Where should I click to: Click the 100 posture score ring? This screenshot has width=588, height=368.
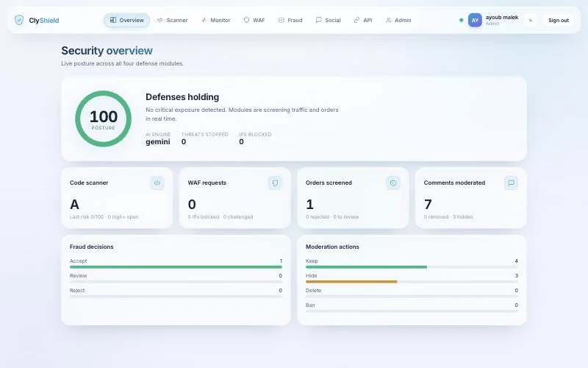103,118
